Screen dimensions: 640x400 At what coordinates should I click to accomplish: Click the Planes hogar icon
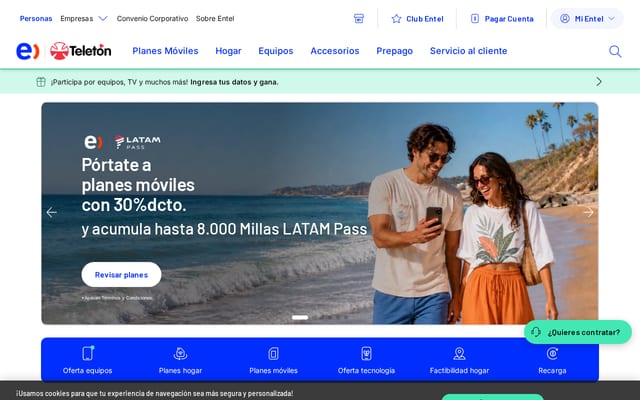tap(180, 353)
